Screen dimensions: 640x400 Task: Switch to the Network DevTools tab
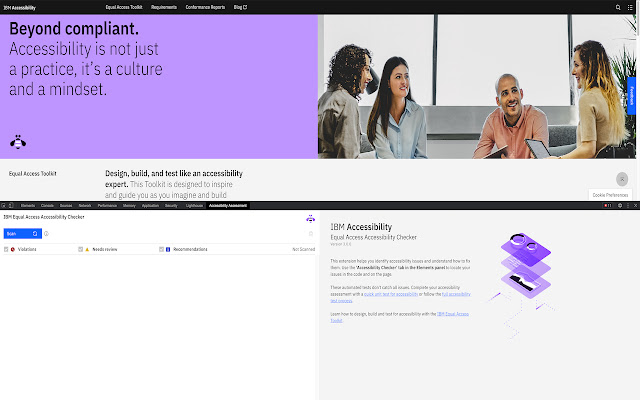click(85, 205)
